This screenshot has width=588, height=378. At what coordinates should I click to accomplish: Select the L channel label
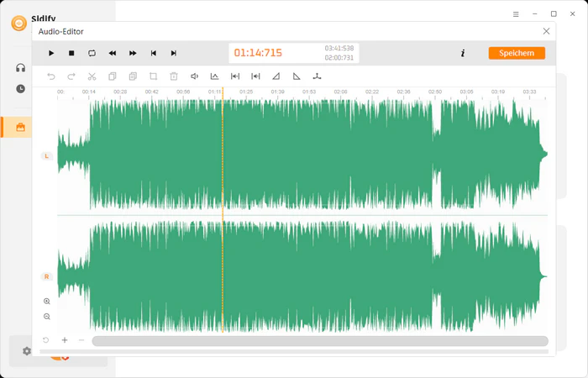click(x=46, y=156)
